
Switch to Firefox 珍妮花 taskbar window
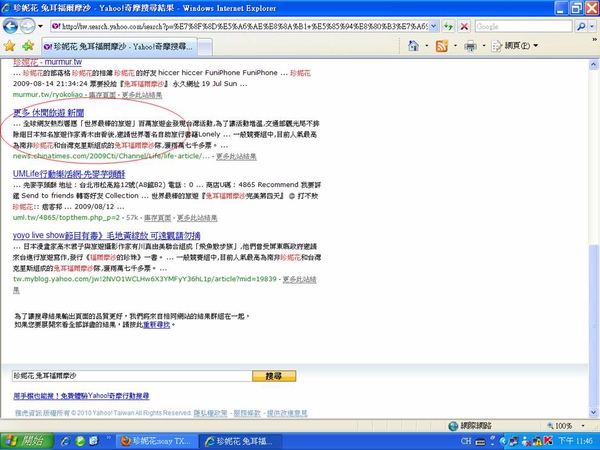tap(157, 441)
